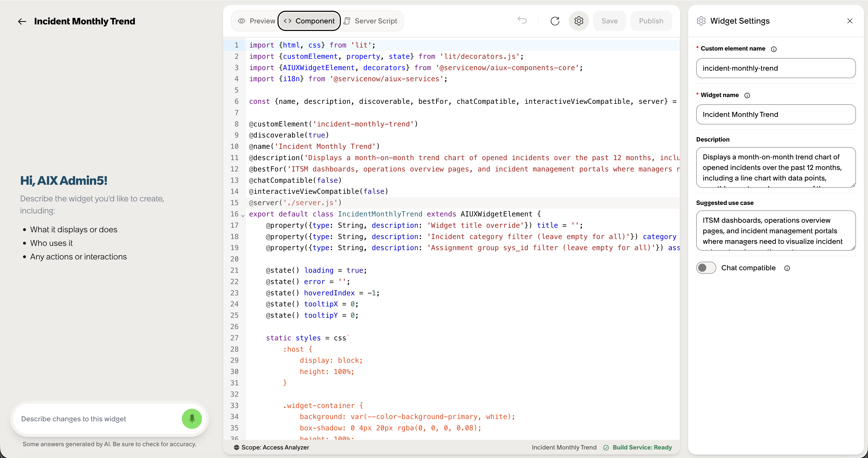Click the Suggested use case text area

776,231
